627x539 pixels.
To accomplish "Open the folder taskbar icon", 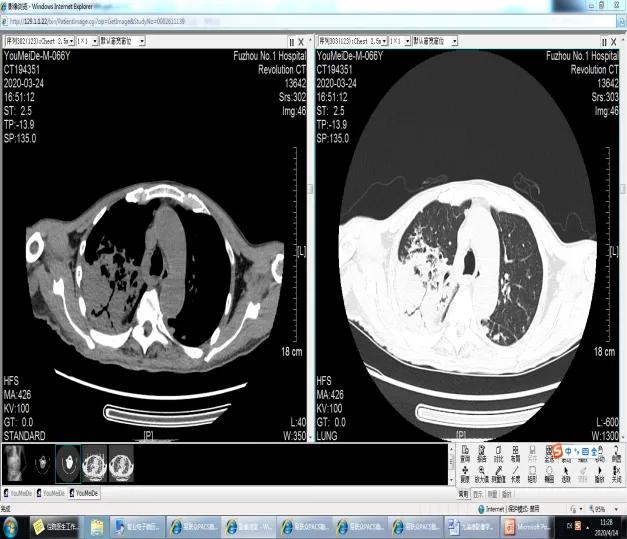I will 96,527.
